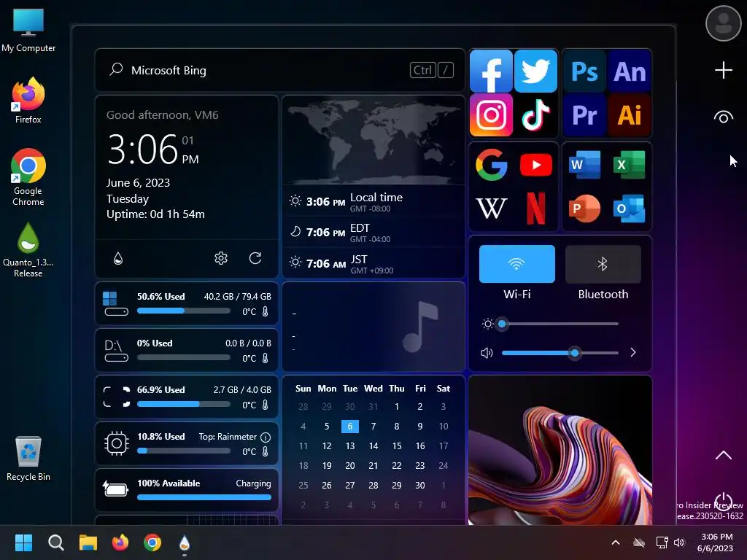747x560 pixels.
Task: Select June 15 in the calendar
Action: point(396,446)
